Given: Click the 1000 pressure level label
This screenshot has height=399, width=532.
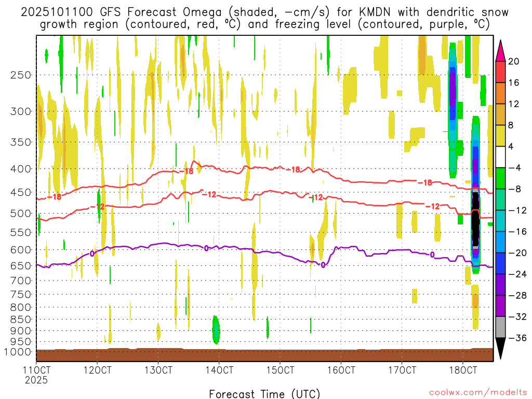Looking at the screenshot, I should pyautogui.click(x=17, y=352).
